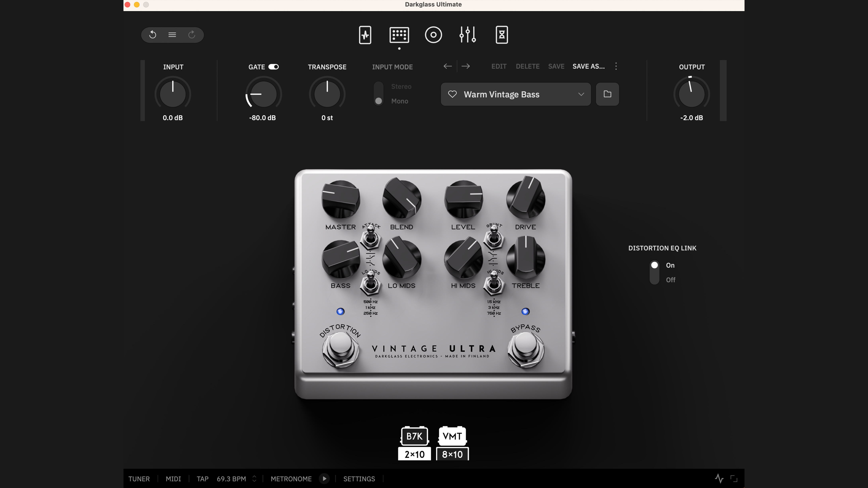This screenshot has width=868, height=488.
Task: Set Distortion EQ Link to On
Action: [670, 265]
